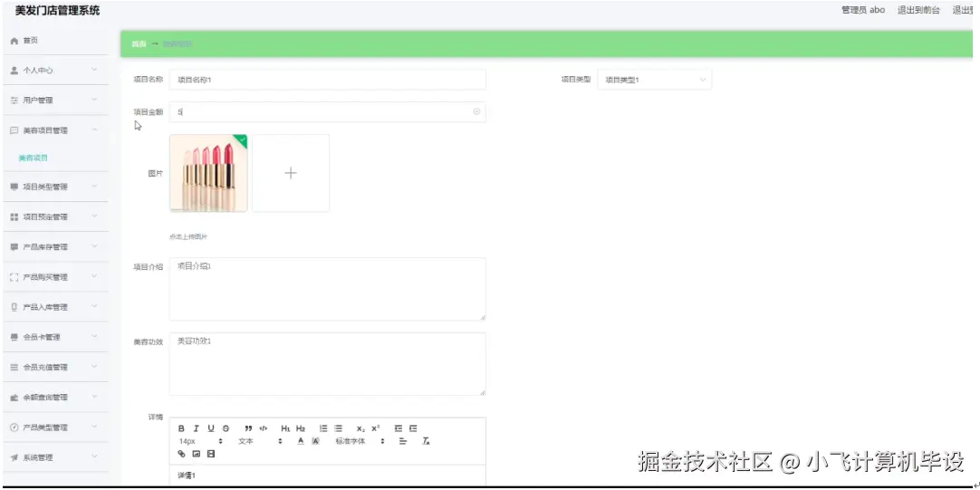Open the 文本 text style dropdown

tap(261, 441)
